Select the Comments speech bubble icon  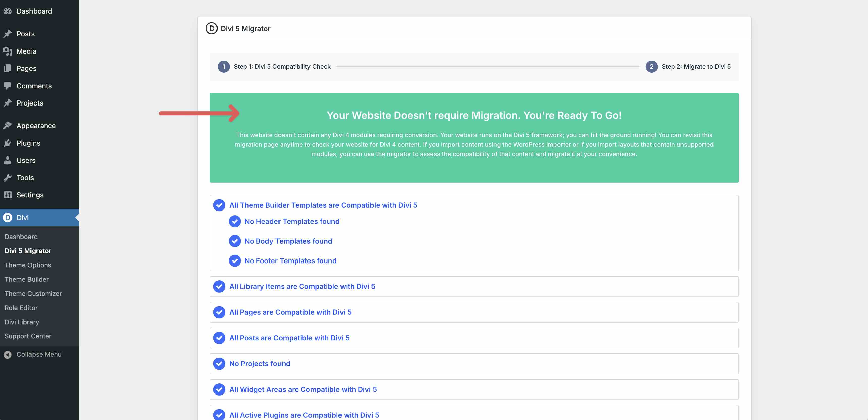[x=8, y=86]
